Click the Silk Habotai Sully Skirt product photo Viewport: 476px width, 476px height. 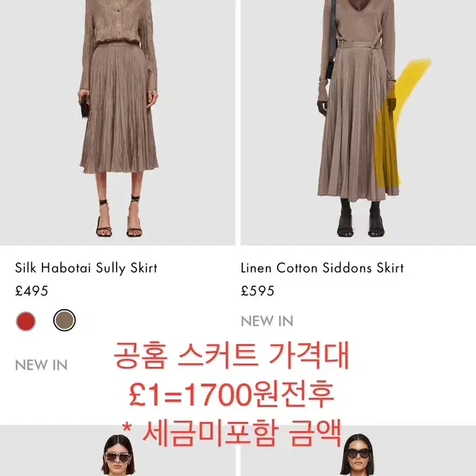(117, 122)
